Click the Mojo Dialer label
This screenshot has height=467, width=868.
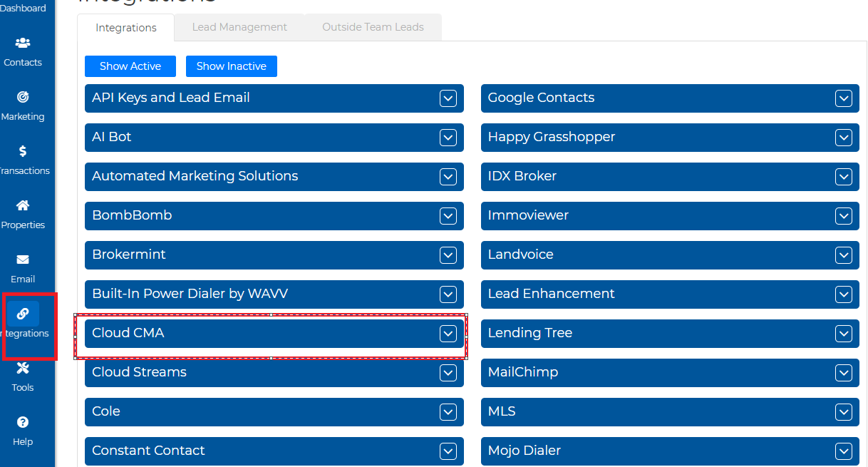(x=525, y=451)
